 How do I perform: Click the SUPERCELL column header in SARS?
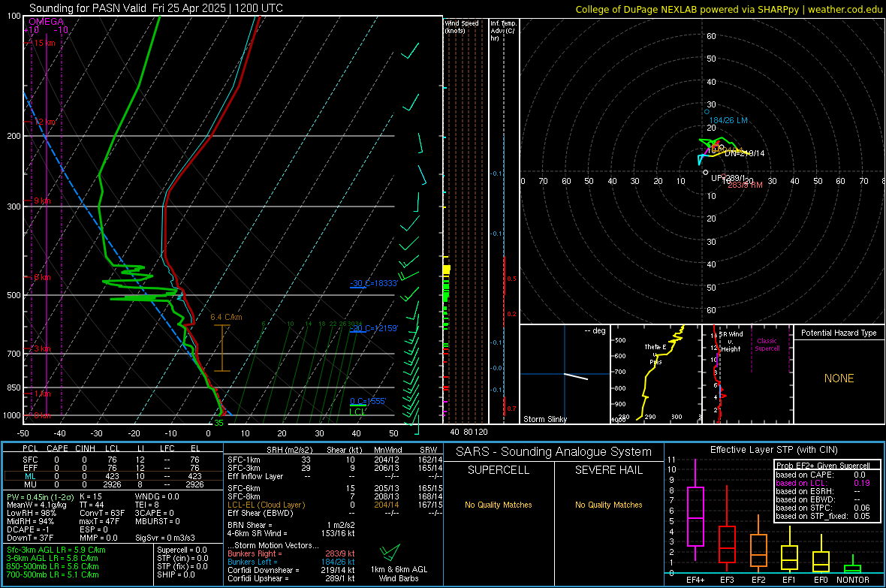(499, 470)
